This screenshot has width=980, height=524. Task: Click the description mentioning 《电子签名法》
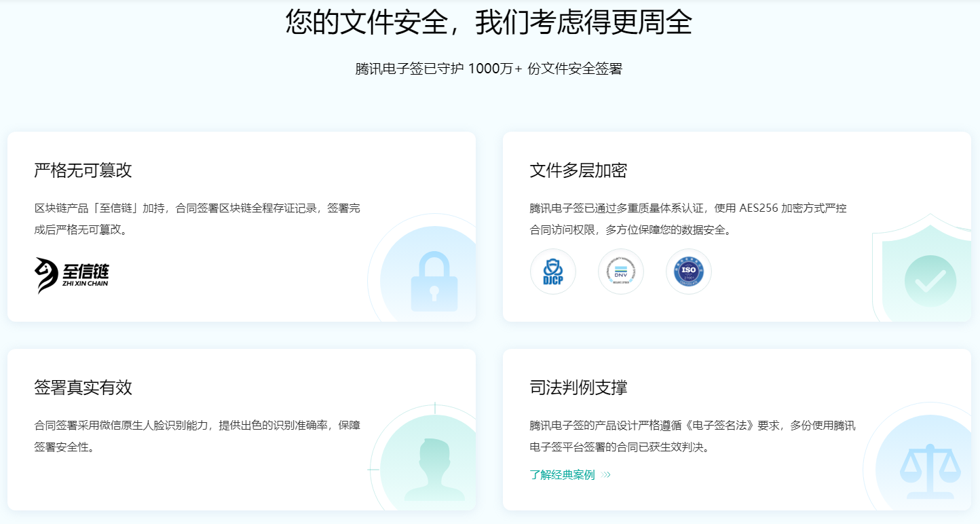click(692, 436)
